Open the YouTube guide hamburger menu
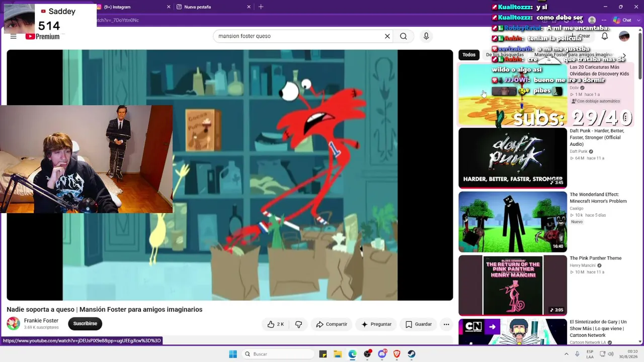Image resolution: width=644 pixels, height=362 pixels. [14, 36]
